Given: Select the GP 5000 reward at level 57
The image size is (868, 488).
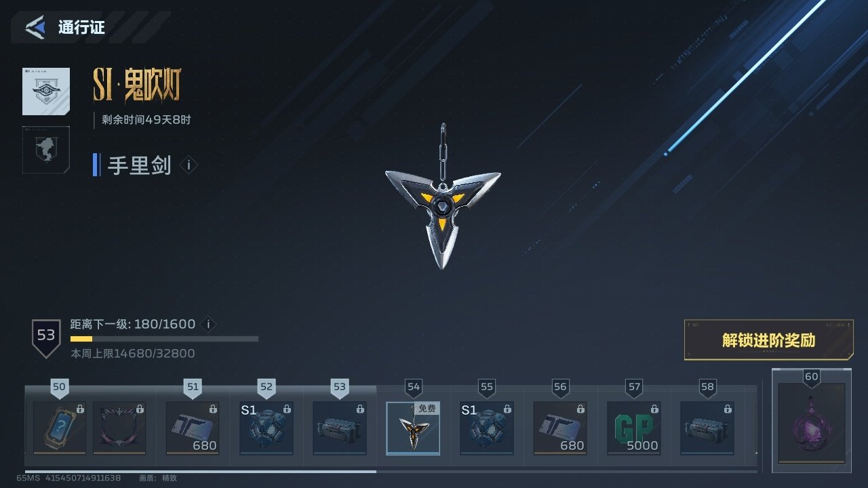Looking at the screenshot, I should click(x=633, y=428).
